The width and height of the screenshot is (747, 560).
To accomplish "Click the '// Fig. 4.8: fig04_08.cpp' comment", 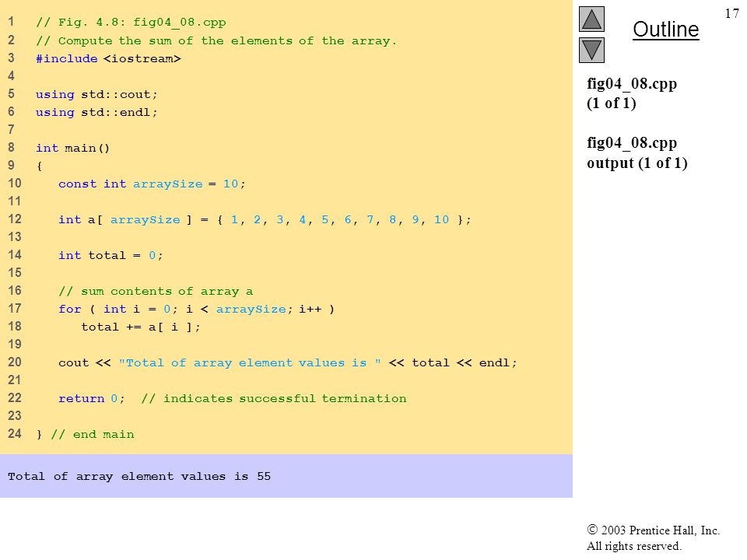I will pos(131,23).
